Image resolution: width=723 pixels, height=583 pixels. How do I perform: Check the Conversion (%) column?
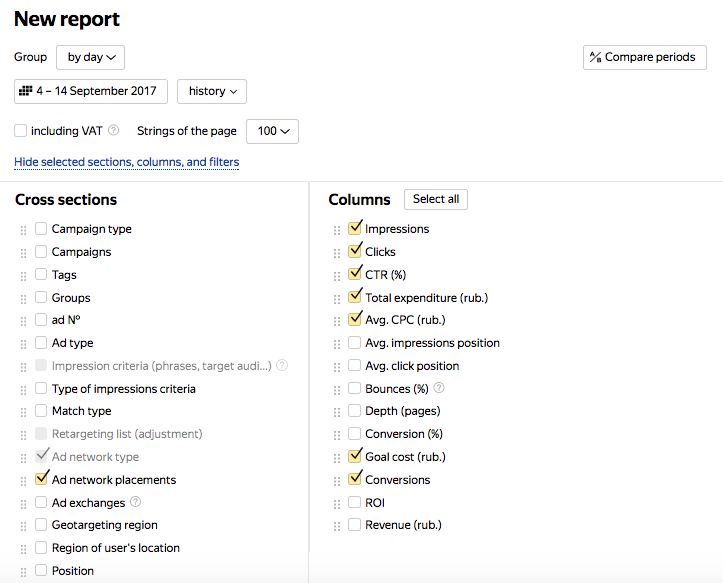point(355,434)
